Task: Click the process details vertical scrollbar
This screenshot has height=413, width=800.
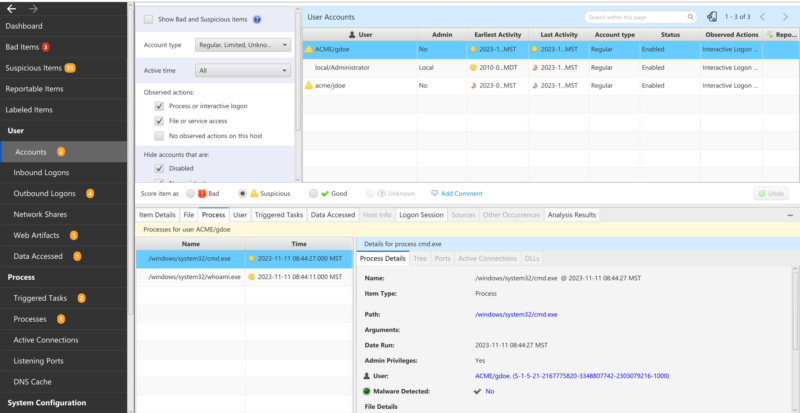Action: 795,311
